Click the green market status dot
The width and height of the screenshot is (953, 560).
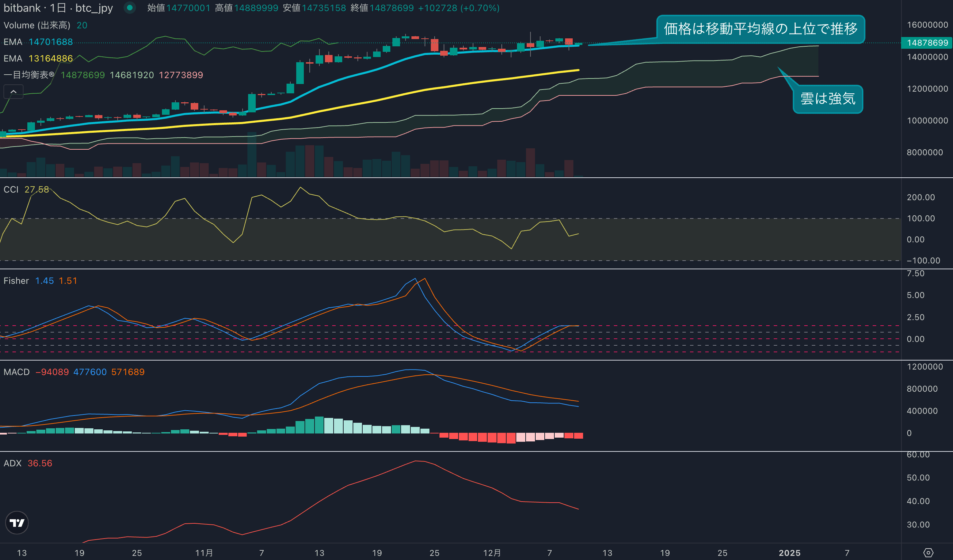click(130, 8)
